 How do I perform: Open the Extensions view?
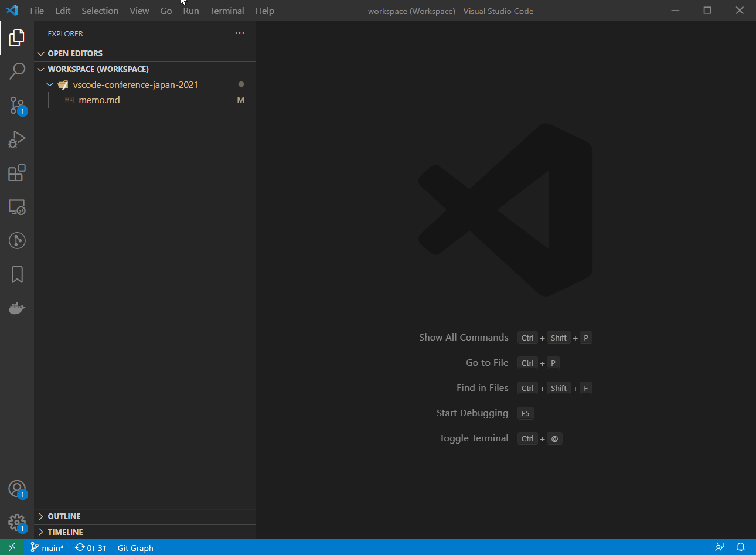[17, 173]
